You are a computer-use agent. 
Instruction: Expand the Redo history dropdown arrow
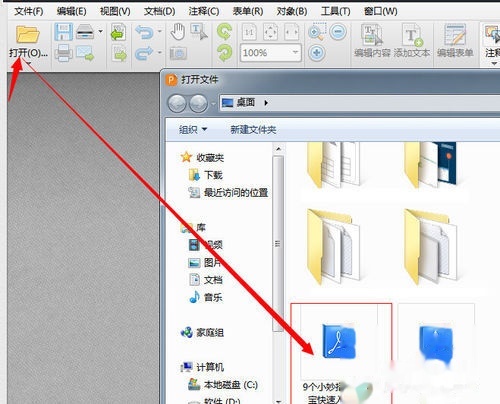coord(159,53)
